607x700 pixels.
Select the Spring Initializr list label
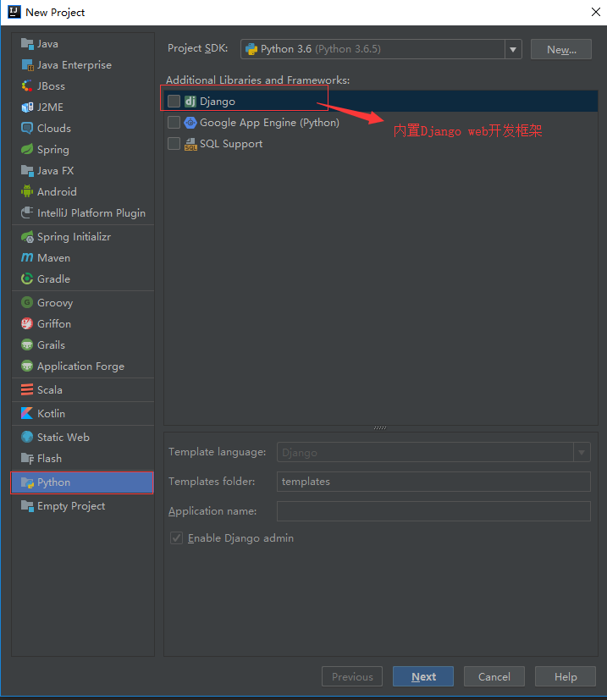coord(74,237)
